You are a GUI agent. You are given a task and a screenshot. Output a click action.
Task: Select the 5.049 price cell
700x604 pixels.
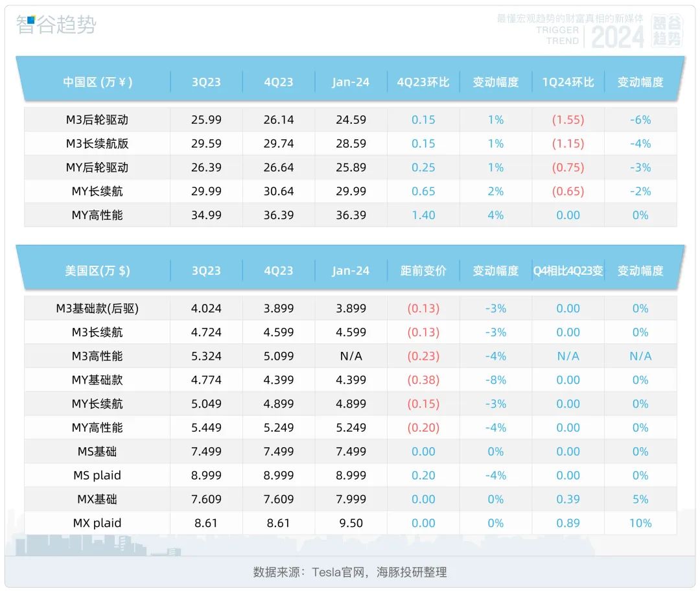[x=206, y=404]
